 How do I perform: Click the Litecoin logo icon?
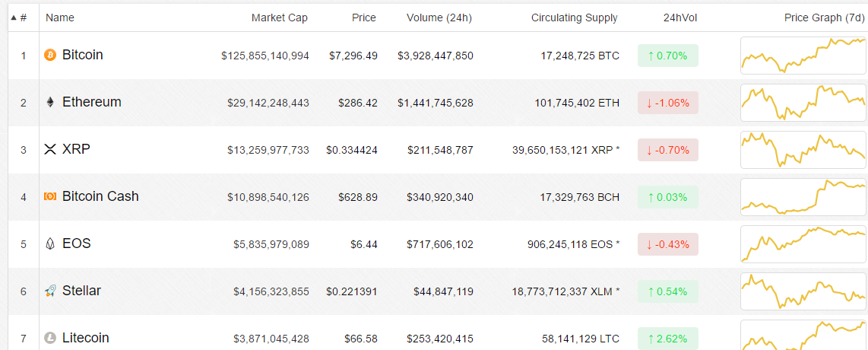(x=51, y=338)
